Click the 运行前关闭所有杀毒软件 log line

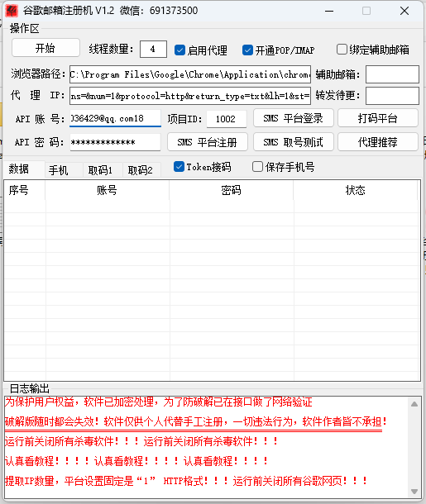(x=141, y=441)
